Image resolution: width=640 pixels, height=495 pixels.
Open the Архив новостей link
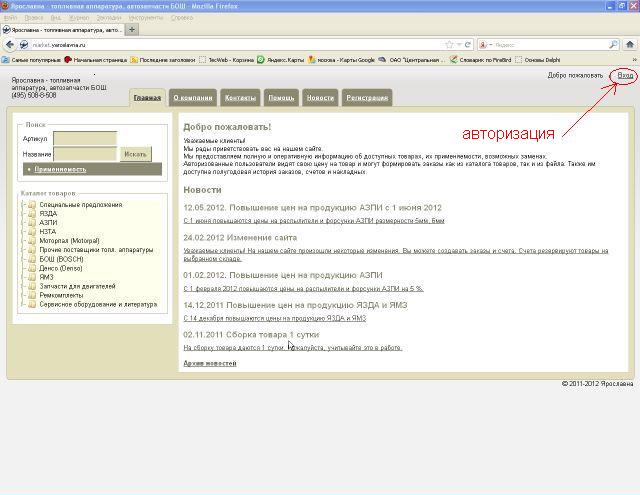(x=210, y=363)
